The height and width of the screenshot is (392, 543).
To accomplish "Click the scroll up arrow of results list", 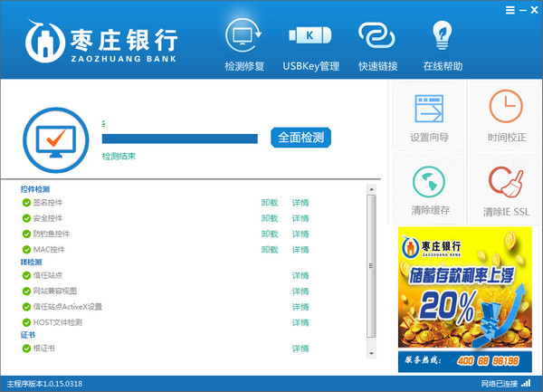I will click(x=371, y=189).
